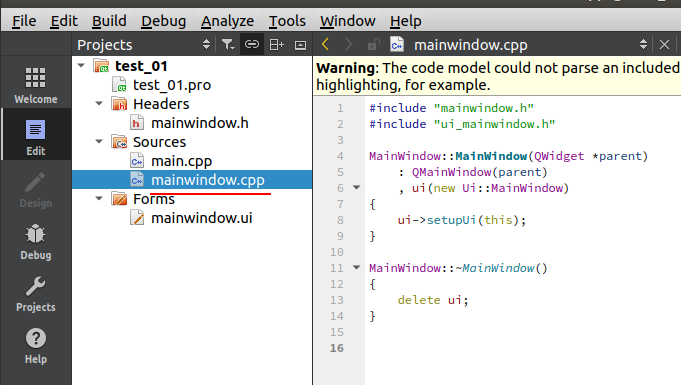Collapse the Headers folder
Screen dimensions: 681x385
pyautogui.click(x=99, y=103)
